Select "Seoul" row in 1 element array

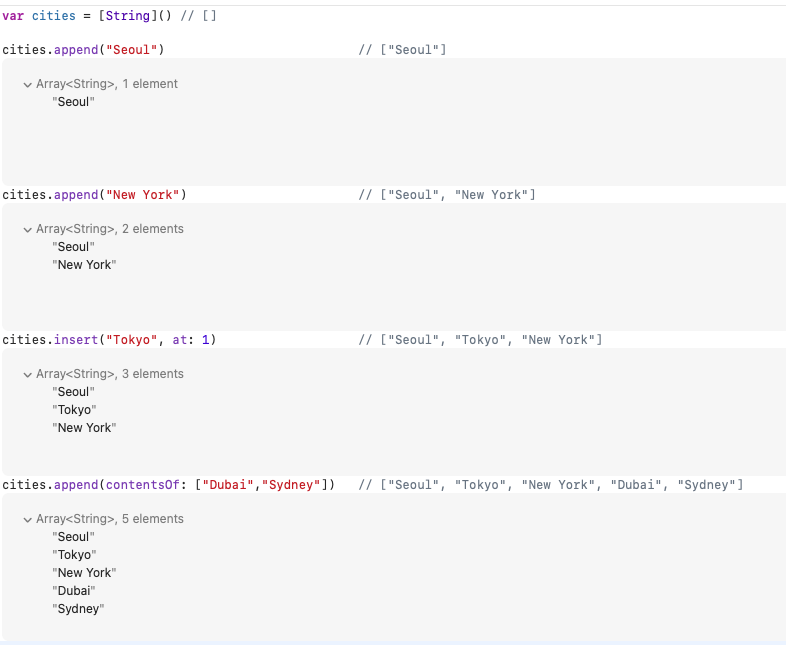74,102
